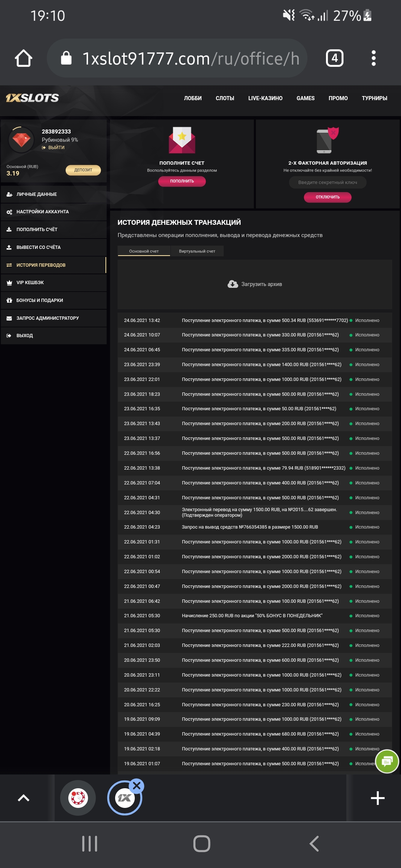This screenshot has height=868, width=401.
Task: Open the ПРОМО menu item
Action: coord(338,98)
